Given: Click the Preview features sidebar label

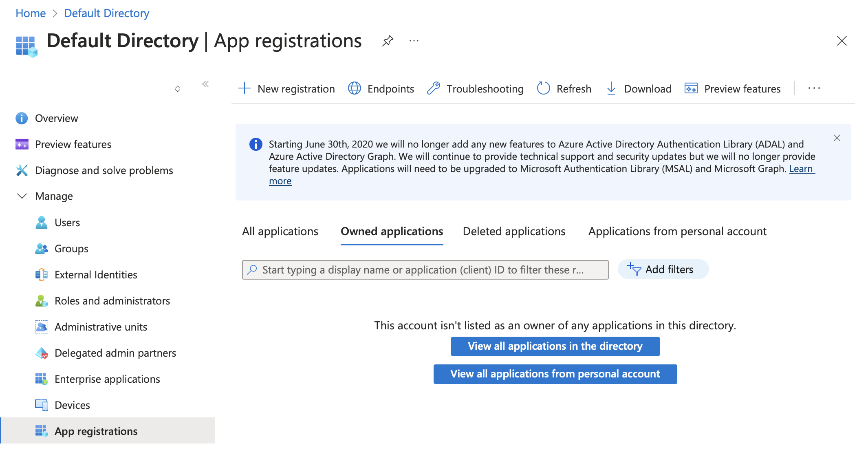Looking at the screenshot, I should pos(73,144).
